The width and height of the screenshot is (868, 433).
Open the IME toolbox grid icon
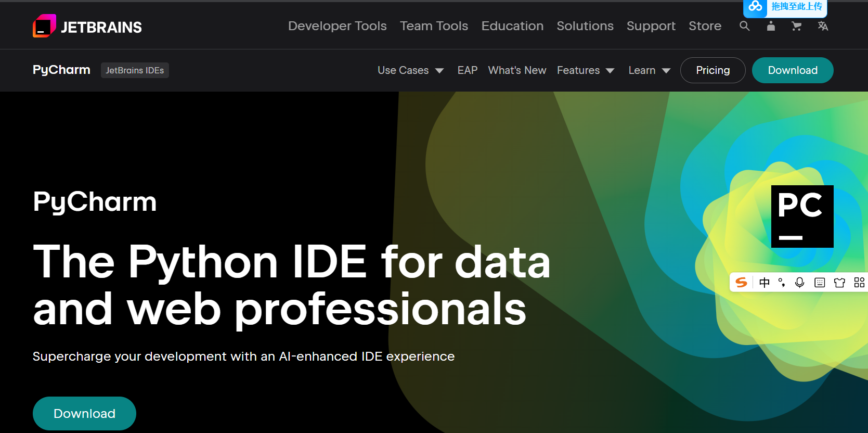click(x=859, y=283)
